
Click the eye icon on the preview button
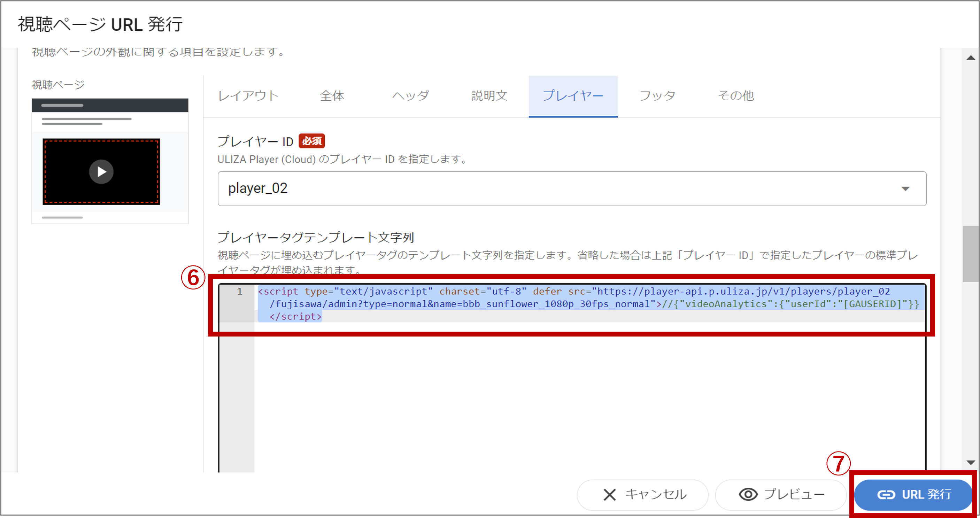pos(748,494)
